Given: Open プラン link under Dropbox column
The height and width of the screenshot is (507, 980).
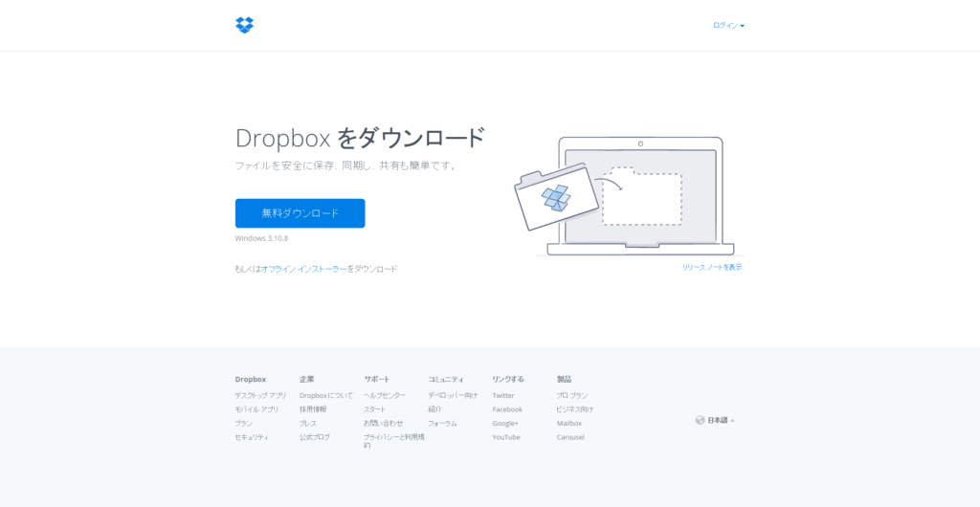Looking at the screenshot, I should coord(244,424).
